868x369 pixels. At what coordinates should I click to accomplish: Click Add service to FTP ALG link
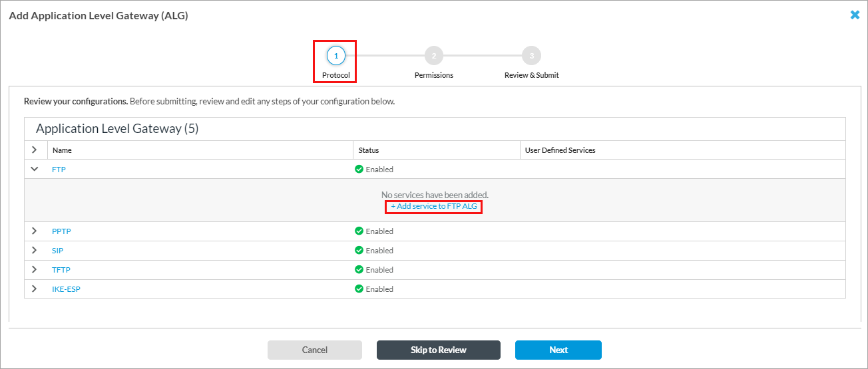point(433,207)
